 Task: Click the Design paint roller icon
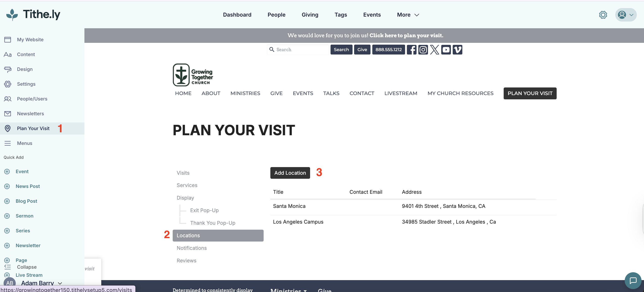8,69
